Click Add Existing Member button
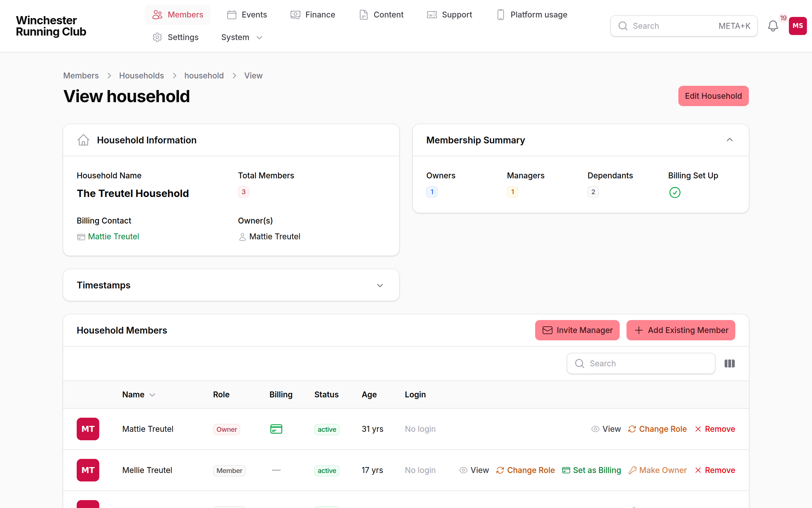Viewport: 812px width, 508px height. pyautogui.click(x=681, y=330)
